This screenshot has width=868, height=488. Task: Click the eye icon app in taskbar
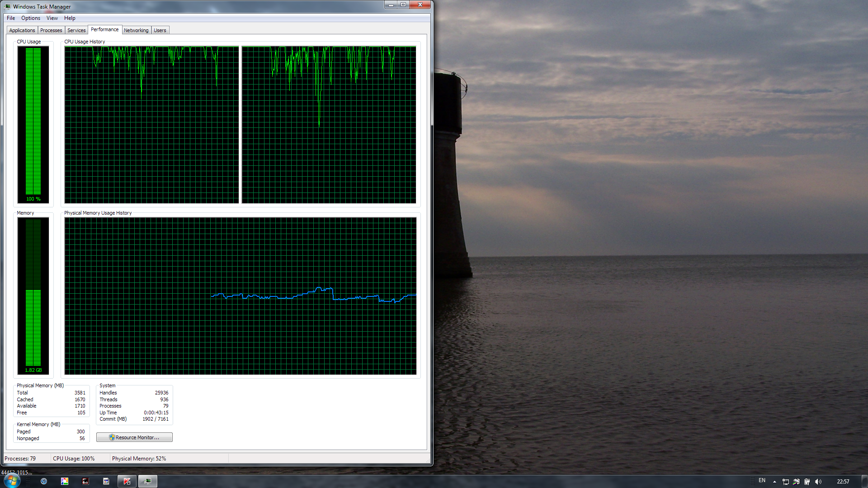click(85, 481)
